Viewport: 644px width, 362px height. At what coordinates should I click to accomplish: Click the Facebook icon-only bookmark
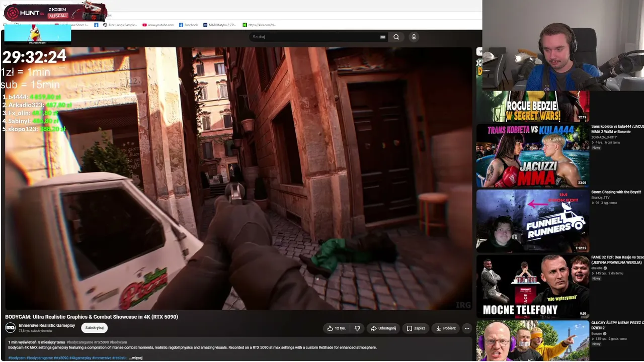coord(96,25)
